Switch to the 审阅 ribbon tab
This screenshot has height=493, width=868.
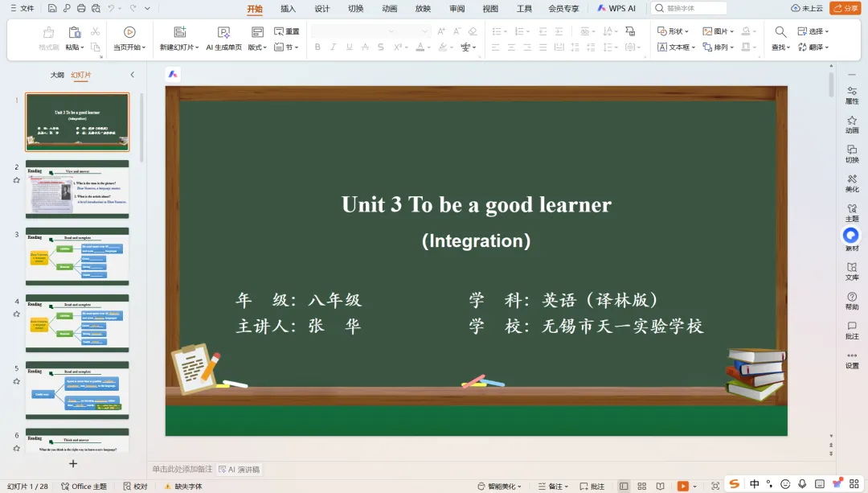(x=457, y=8)
